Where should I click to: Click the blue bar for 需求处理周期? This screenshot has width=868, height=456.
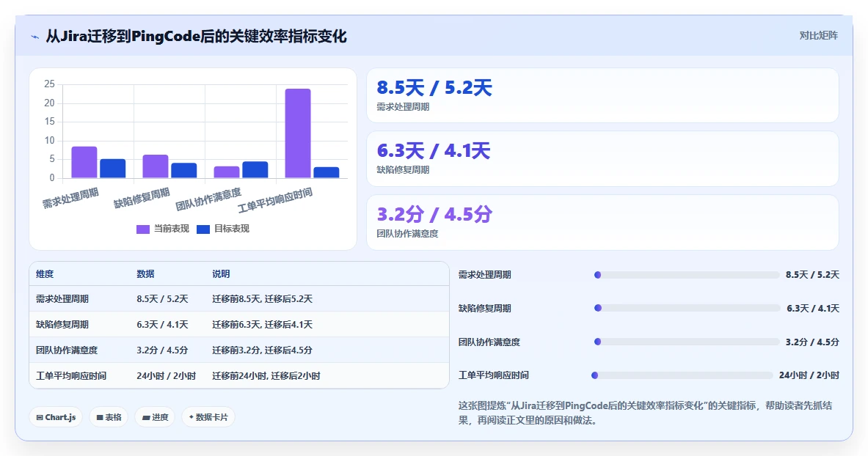pos(113,168)
